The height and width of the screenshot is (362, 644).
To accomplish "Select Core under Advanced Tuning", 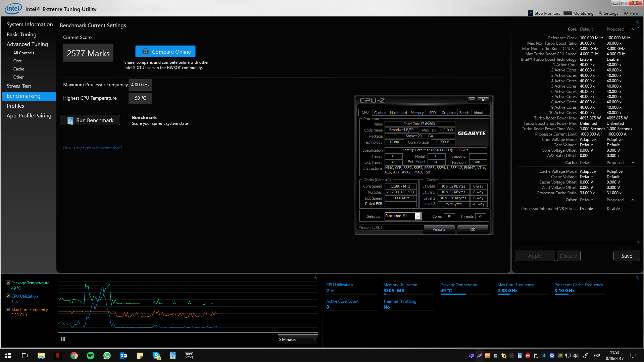I will 17,61.
